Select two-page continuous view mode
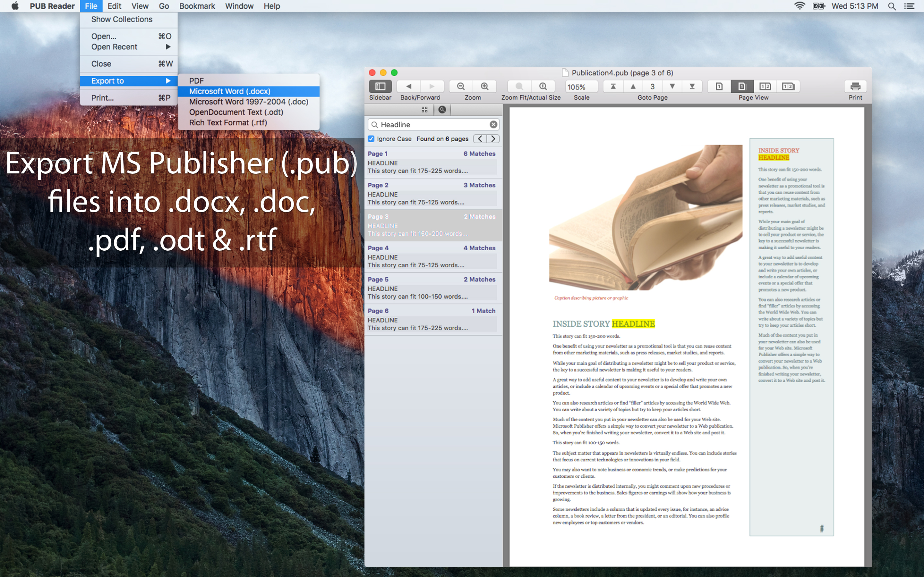Screen dimensions: 924x577 pyautogui.click(x=788, y=86)
